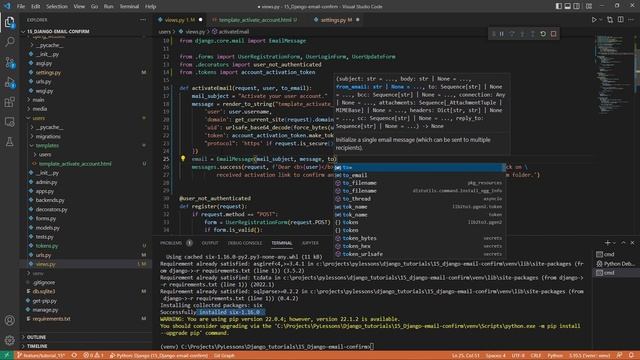Expand the migrations folder
The width and height of the screenshot is (640, 360).
point(48,136)
